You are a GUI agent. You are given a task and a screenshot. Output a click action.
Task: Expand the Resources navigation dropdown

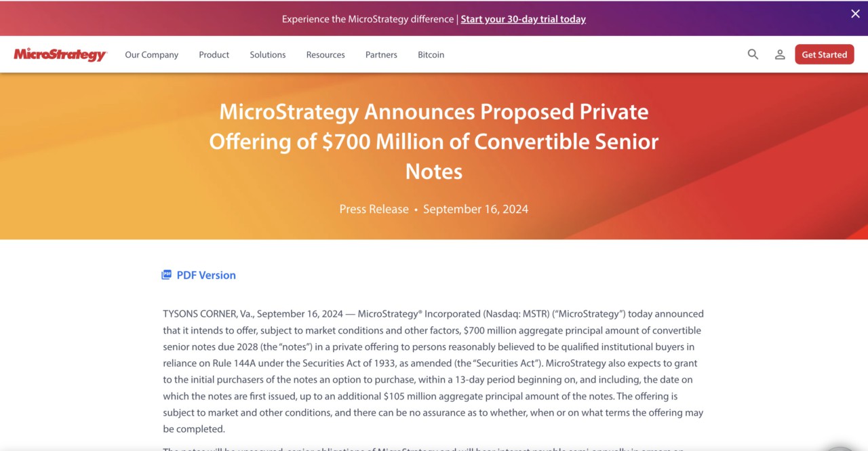click(x=325, y=54)
